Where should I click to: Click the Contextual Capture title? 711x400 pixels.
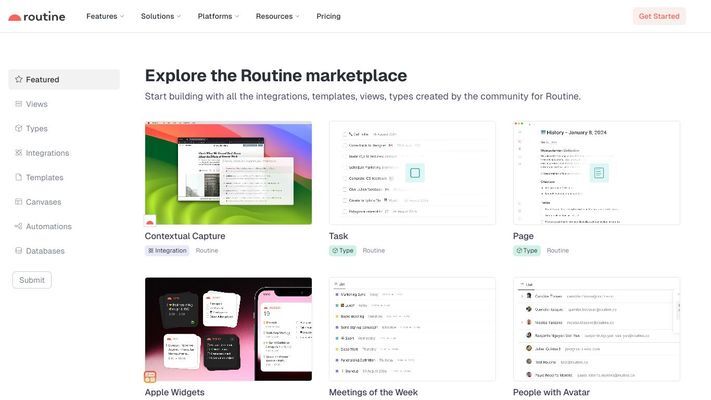point(185,236)
